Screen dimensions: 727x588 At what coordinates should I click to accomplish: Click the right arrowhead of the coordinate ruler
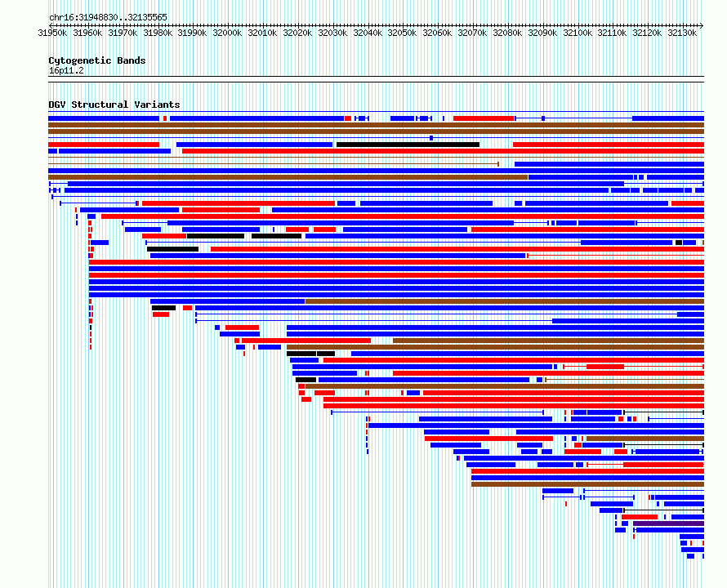[x=702, y=25]
